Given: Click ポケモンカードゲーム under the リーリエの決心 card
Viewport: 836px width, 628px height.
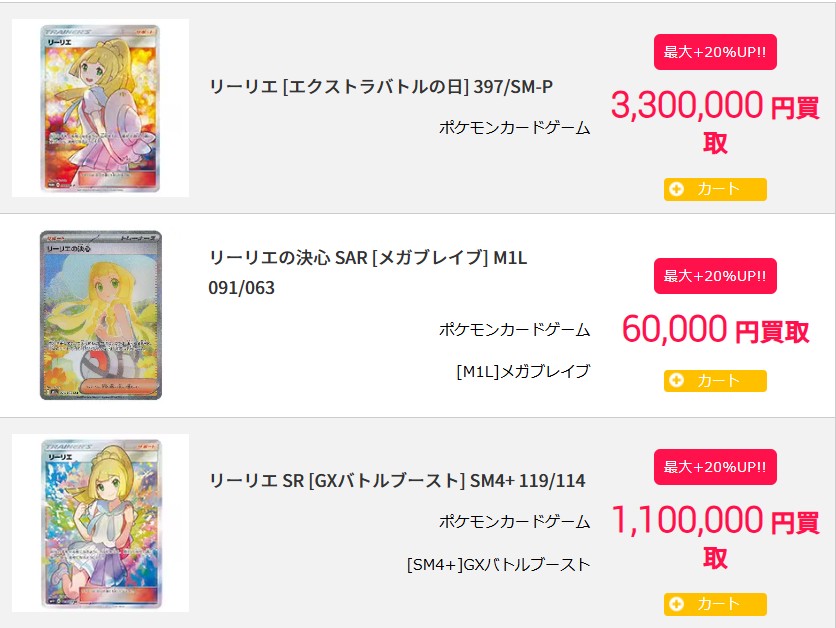Looking at the screenshot, I should tap(514, 329).
